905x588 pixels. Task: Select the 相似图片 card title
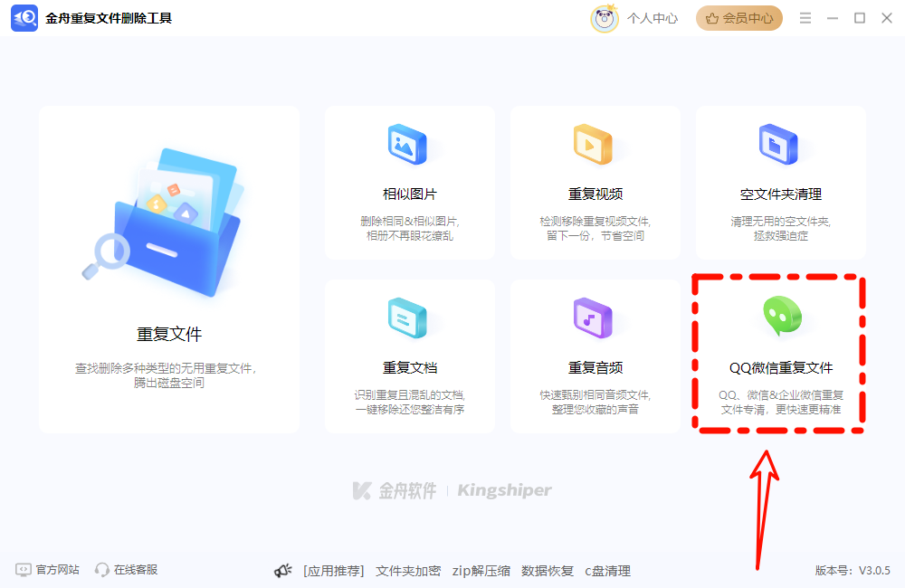pos(410,194)
